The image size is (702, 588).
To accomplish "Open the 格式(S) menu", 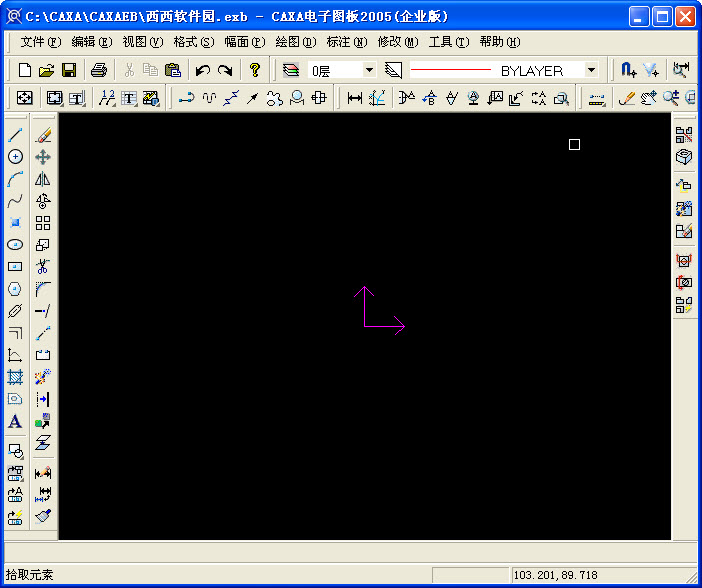I will [194, 42].
